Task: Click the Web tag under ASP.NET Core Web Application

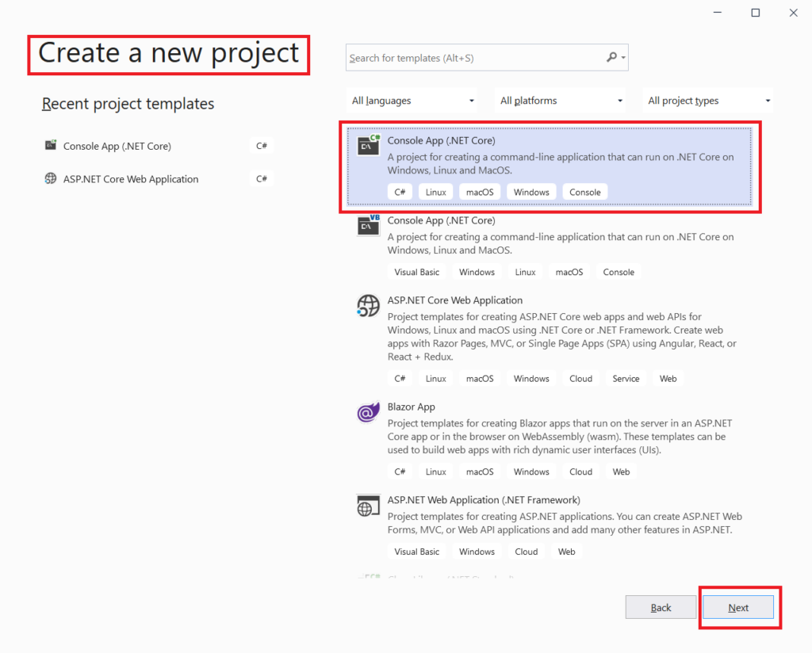Action: (x=668, y=379)
